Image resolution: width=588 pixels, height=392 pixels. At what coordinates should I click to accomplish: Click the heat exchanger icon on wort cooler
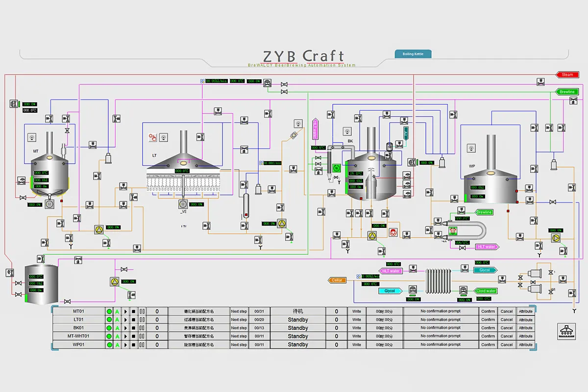(453, 230)
